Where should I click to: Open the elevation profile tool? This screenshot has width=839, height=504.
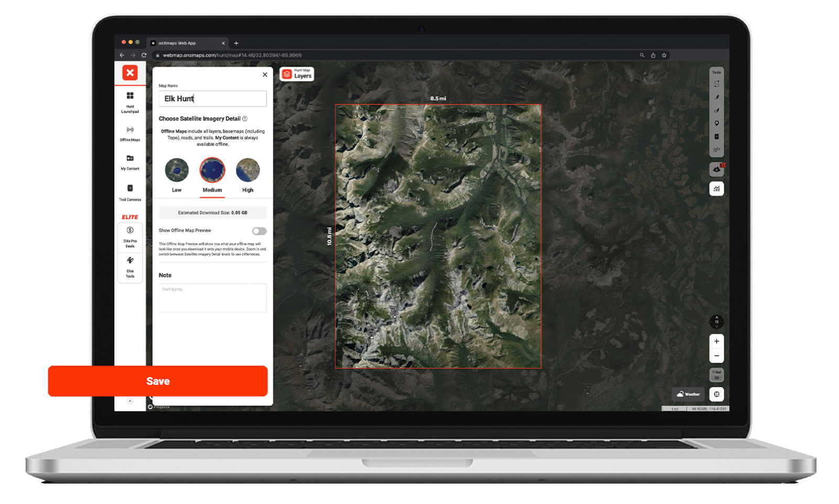717,189
